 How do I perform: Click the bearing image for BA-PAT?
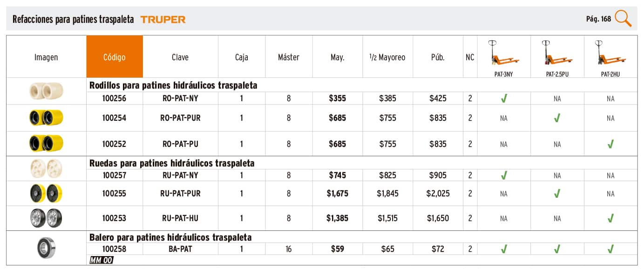tap(46, 247)
